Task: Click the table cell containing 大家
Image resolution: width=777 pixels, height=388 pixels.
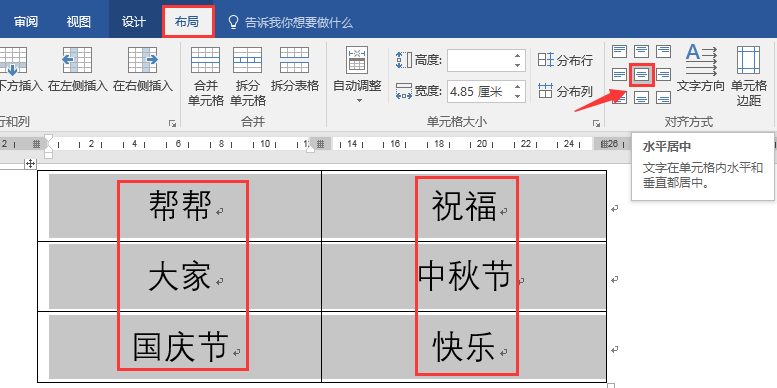Action: pos(180,276)
